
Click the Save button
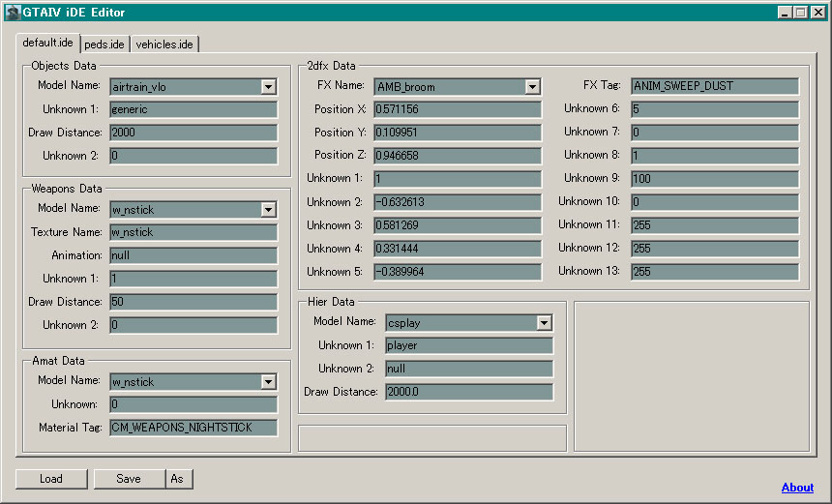(x=129, y=479)
